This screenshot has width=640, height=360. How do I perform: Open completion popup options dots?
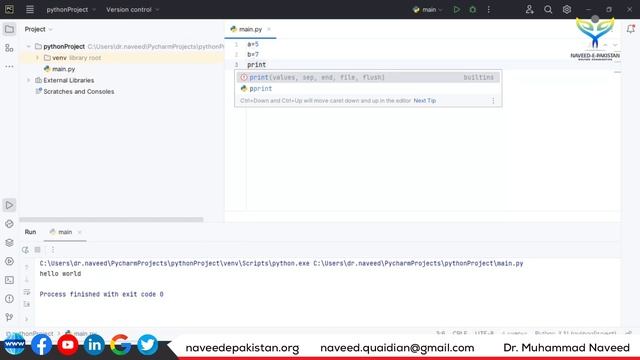(493, 100)
